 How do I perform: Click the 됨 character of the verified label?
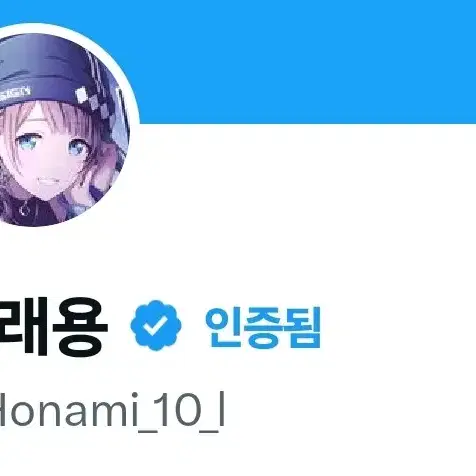pyautogui.click(x=302, y=328)
